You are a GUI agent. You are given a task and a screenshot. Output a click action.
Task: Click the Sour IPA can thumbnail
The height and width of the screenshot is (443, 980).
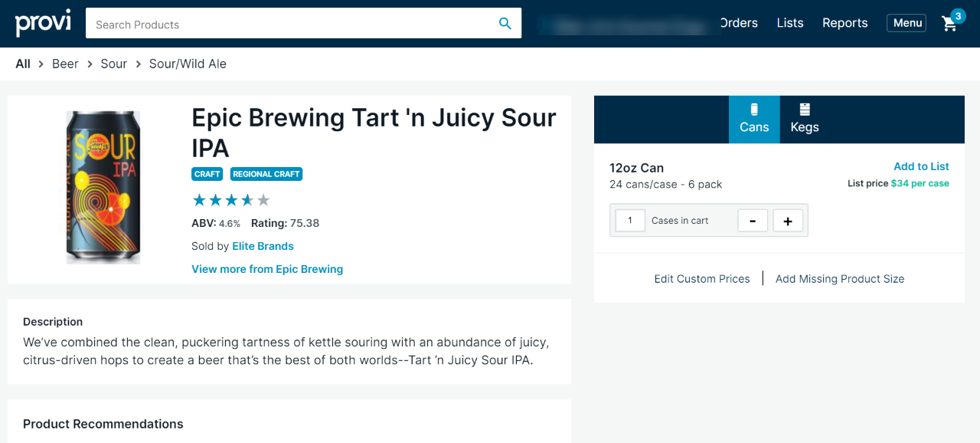102,187
